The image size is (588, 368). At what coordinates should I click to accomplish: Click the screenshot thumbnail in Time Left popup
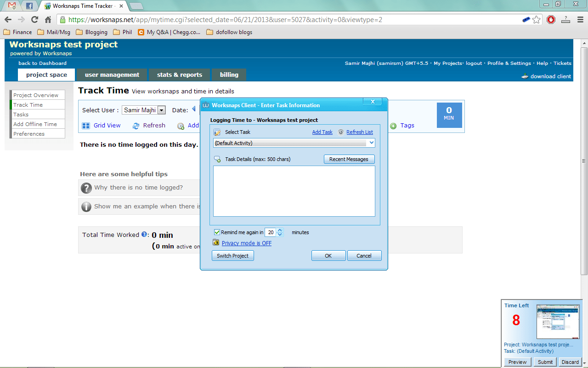(x=557, y=322)
